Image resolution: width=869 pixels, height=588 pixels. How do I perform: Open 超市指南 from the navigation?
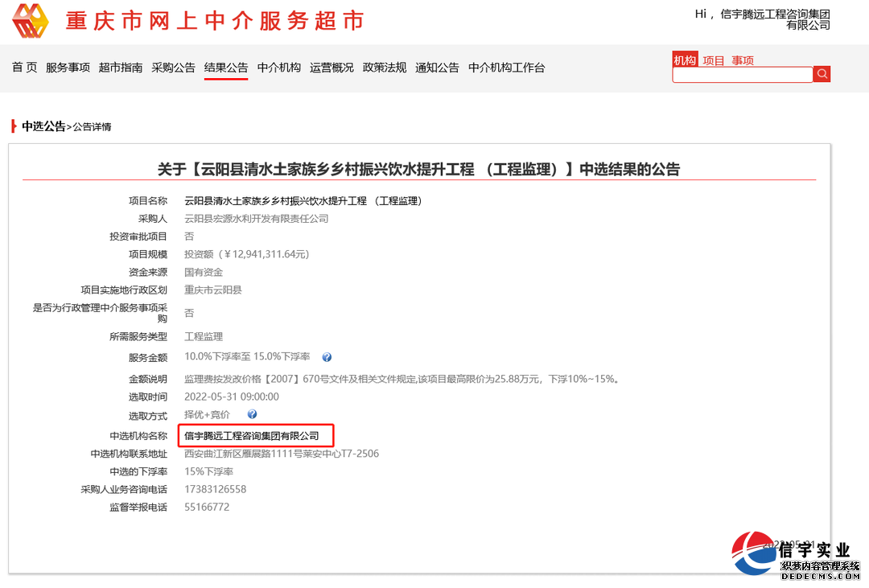(121, 68)
